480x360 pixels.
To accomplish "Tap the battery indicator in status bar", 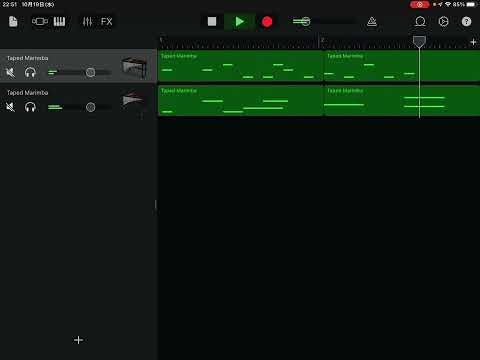I will (x=471, y=4).
